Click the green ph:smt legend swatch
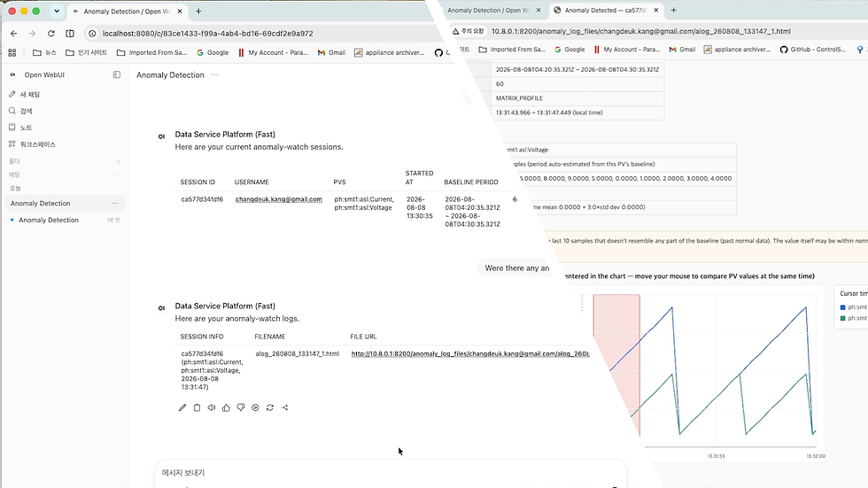This screenshot has width=868, height=488. [x=842, y=318]
